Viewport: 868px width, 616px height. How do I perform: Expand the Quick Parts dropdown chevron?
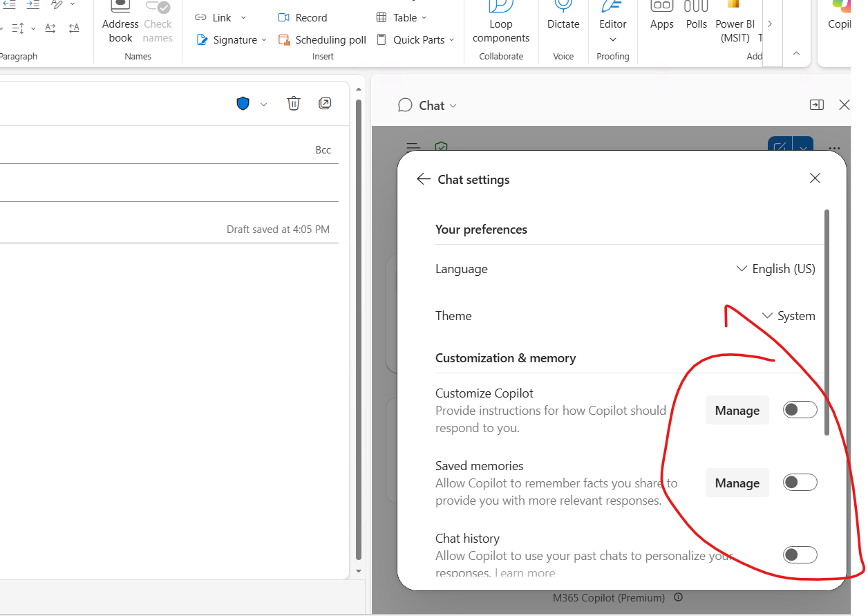point(451,39)
